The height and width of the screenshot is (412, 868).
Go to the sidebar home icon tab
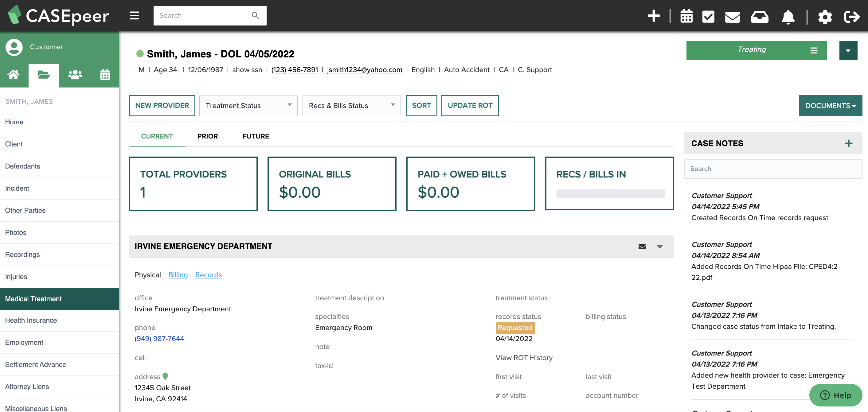(14, 75)
